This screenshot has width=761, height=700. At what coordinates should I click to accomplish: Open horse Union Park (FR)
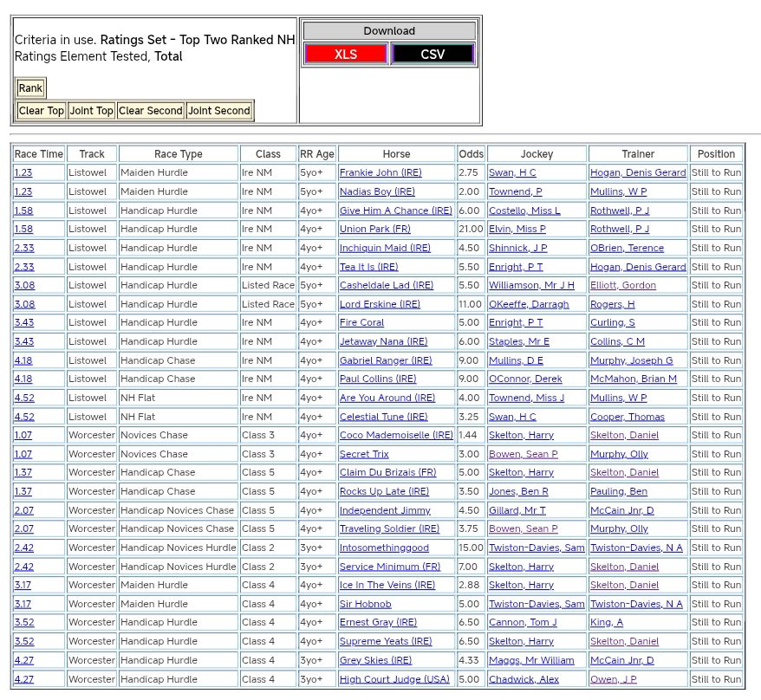[374, 230]
